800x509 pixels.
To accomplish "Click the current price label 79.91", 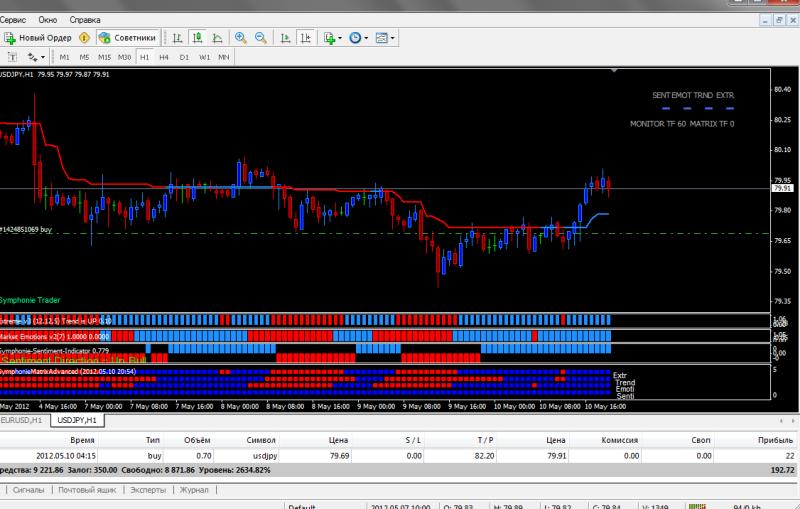I will pos(782,188).
